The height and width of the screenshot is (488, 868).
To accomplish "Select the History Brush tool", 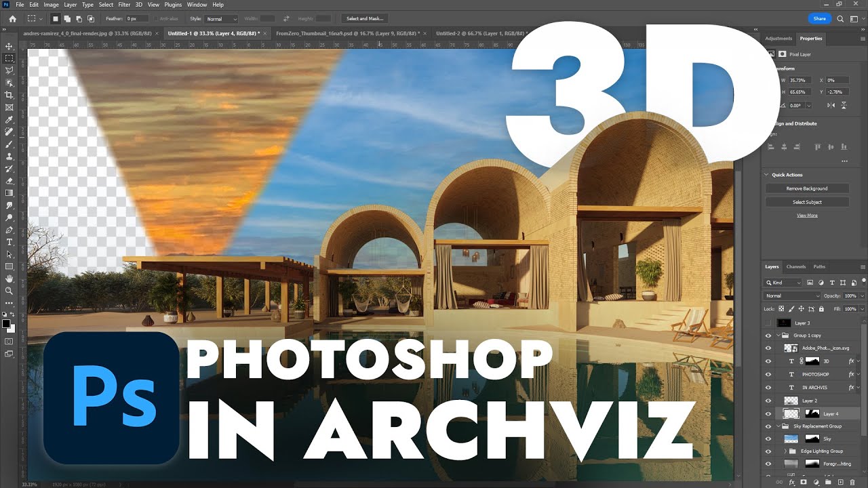I will pyautogui.click(x=9, y=169).
